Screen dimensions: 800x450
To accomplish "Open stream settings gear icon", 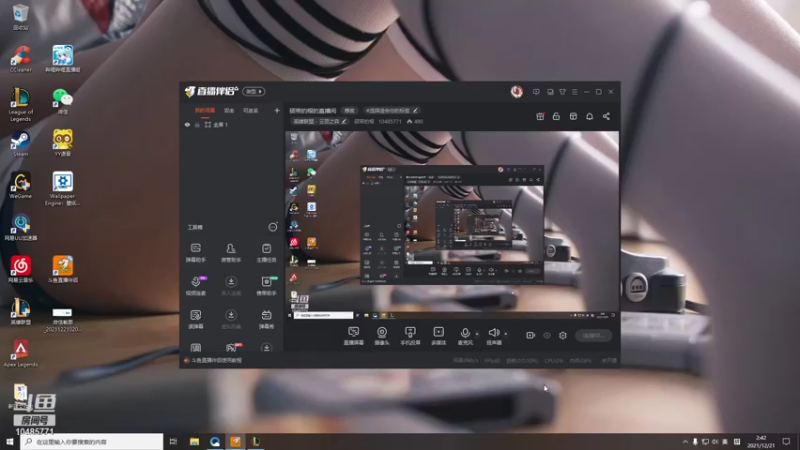I will click(x=563, y=335).
